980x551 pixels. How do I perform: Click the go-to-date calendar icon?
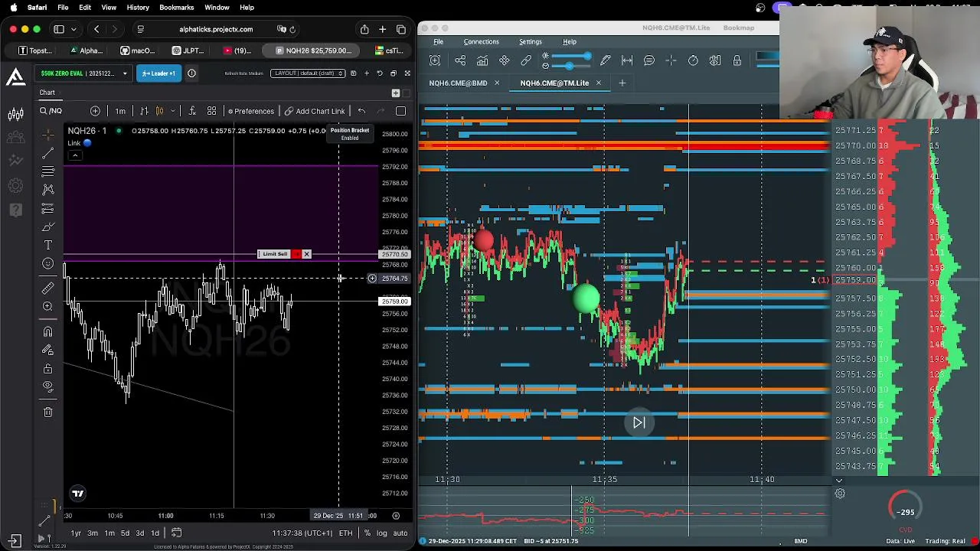[x=176, y=533]
